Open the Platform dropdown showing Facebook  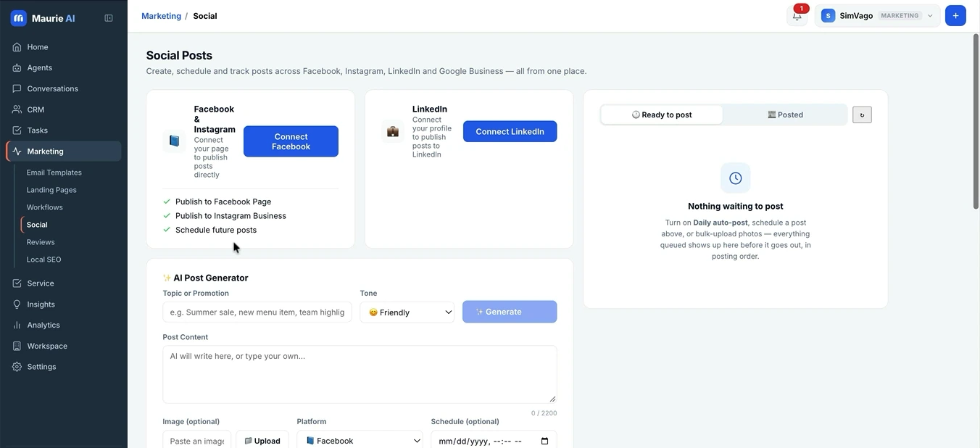pyautogui.click(x=360, y=441)
